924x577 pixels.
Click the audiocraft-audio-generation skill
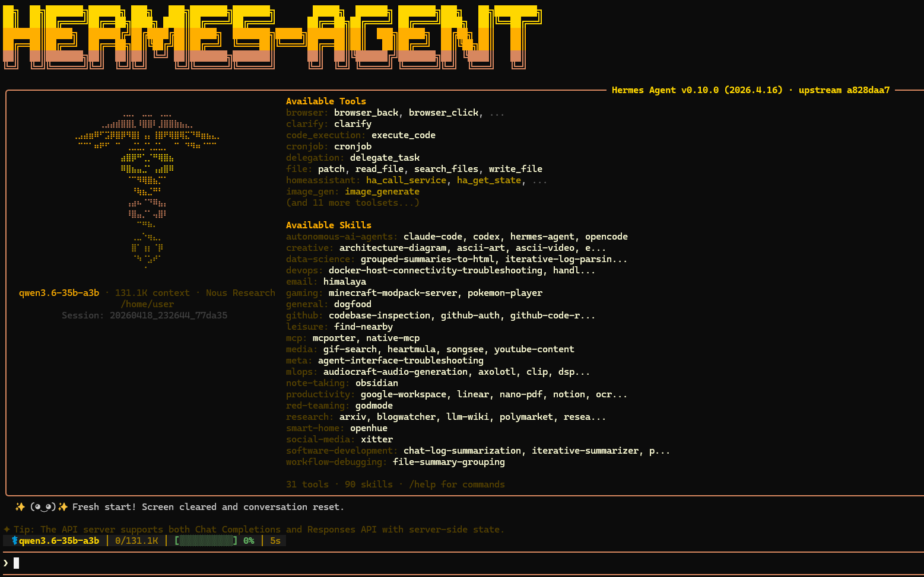coord(395,372)
